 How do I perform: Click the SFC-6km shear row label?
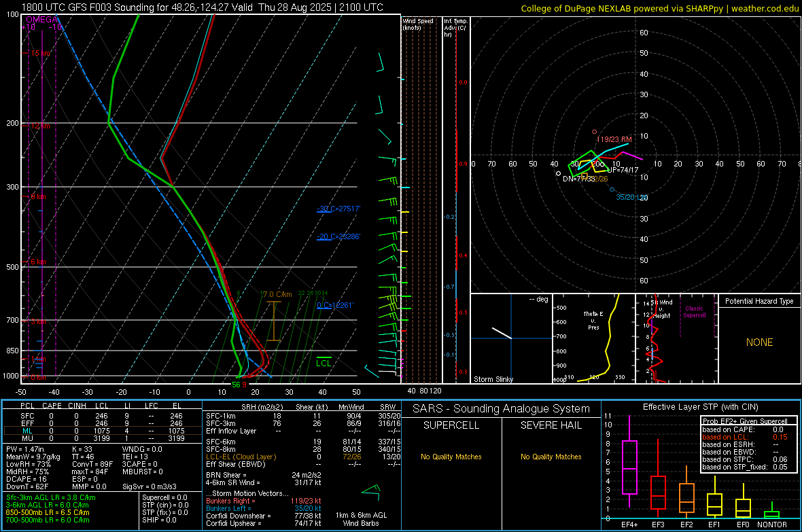tap(221, 442)
